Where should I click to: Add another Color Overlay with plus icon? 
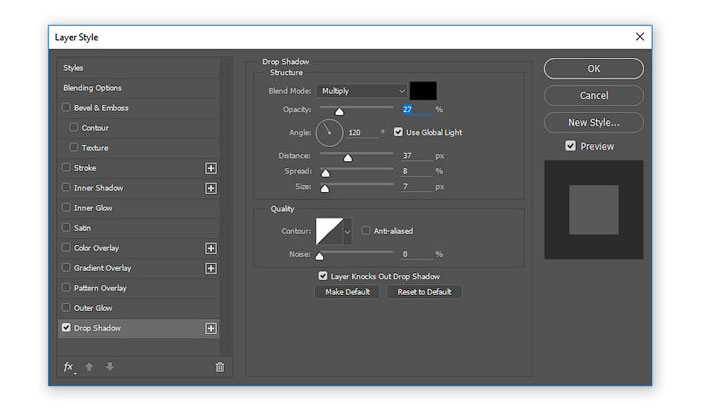[x=211, y=248]
